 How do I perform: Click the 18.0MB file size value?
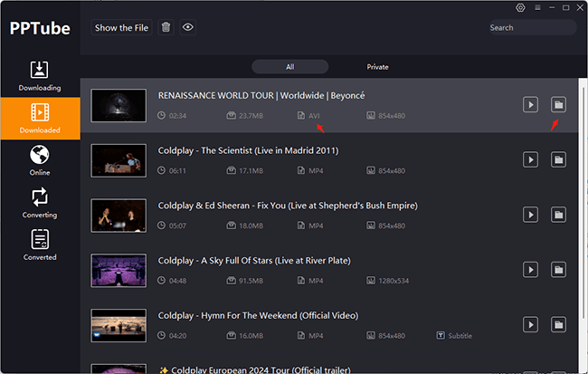[251, 225]
